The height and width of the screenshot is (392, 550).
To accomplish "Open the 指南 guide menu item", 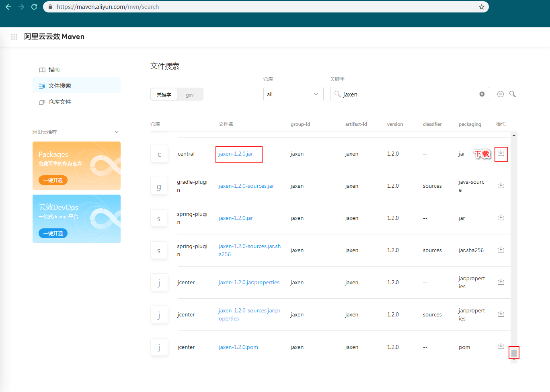I will coord(76,70).
